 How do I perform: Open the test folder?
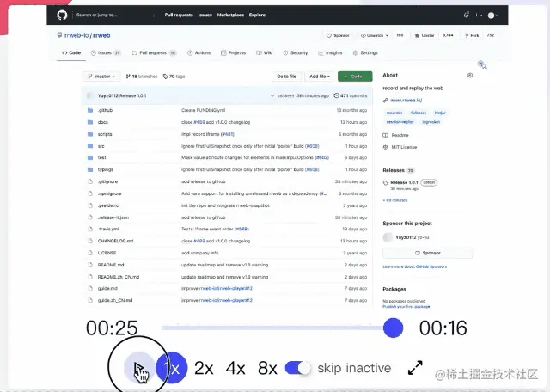(x=101, y=157)
